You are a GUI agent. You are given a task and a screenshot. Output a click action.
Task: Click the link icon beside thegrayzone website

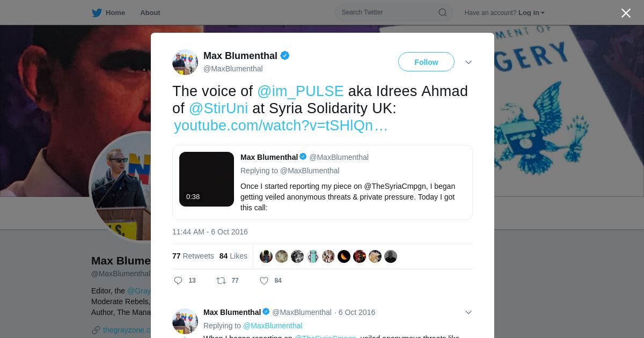96,330
